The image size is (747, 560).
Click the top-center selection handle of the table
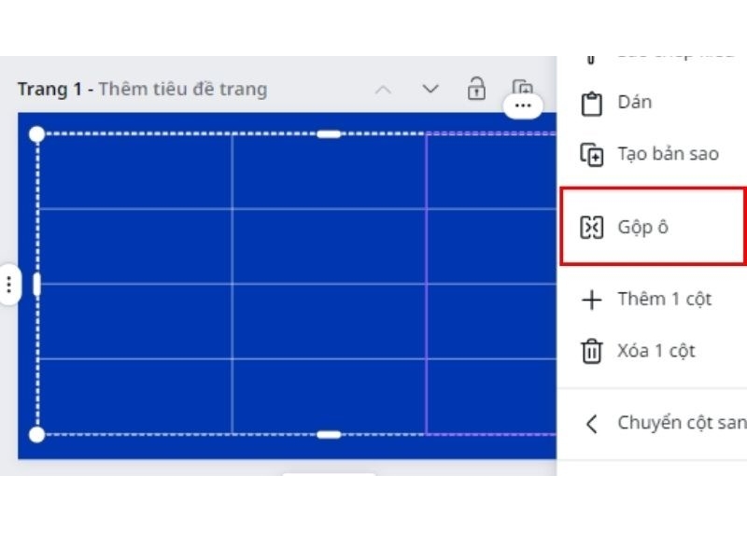coord(328,134)
